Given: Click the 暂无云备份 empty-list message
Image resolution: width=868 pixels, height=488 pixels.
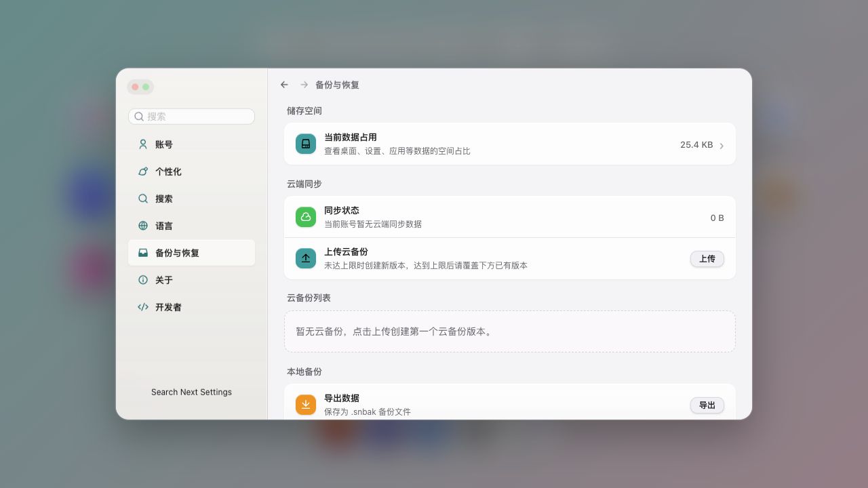Looking at the screenshot, I should [x=395, y=331].
